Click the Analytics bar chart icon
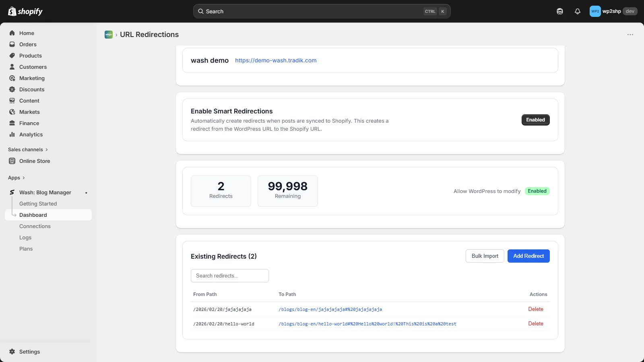Screen dimensions: 644x362 pyautogui.click(x=12, y=134)
